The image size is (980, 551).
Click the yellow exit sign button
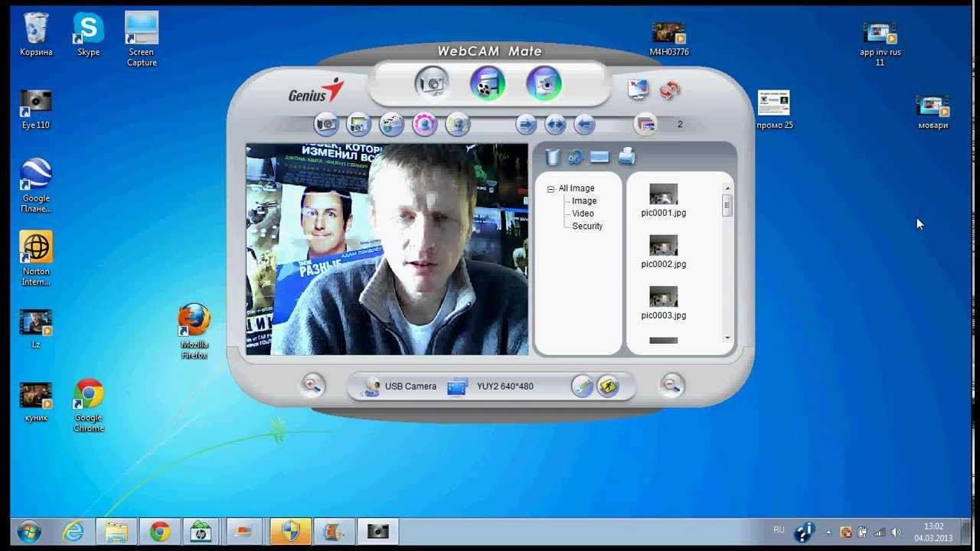(x=608, y=386)
